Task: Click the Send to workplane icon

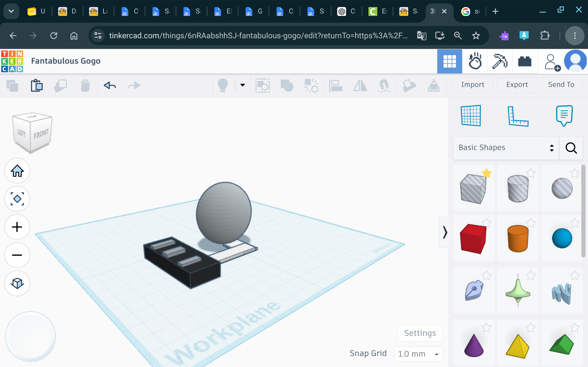Action: coord(434,85)
